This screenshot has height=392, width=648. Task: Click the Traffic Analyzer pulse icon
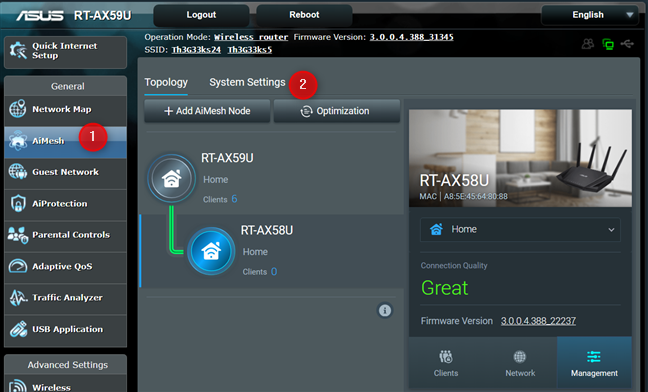pyautogui.click(x=18, y=297)
